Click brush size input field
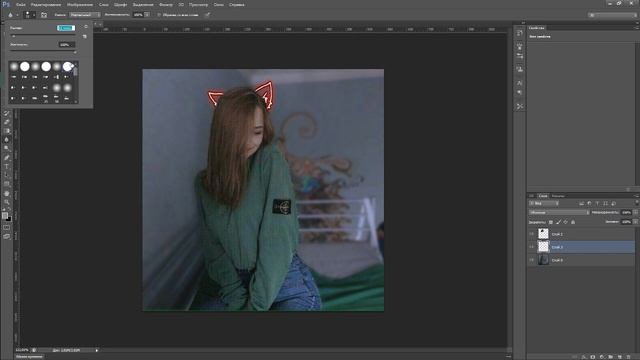Screen dimensions: 640x360 pyautogui.click(x=66, y=28)
